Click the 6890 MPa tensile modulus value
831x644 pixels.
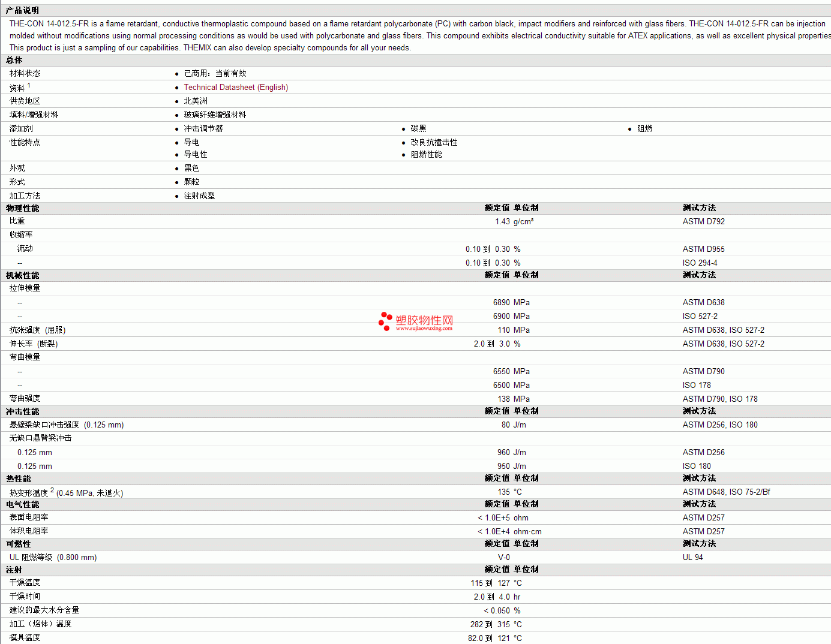[511, 303]
